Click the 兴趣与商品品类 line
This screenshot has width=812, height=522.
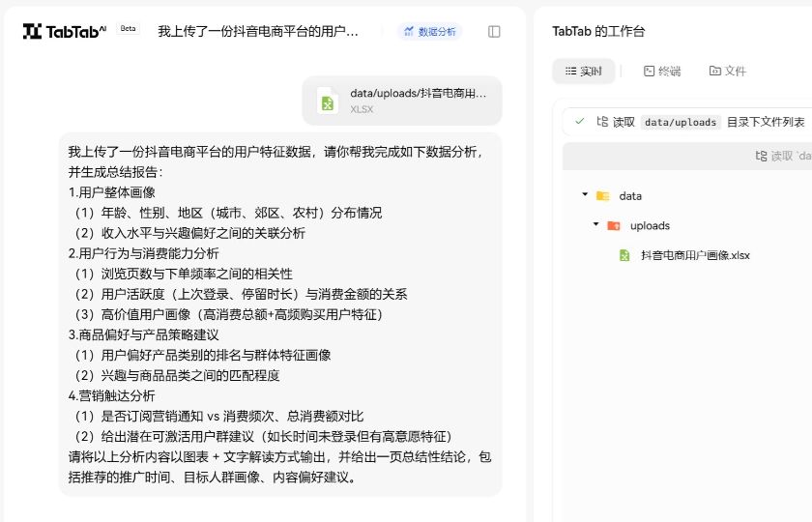click(177, 375)
